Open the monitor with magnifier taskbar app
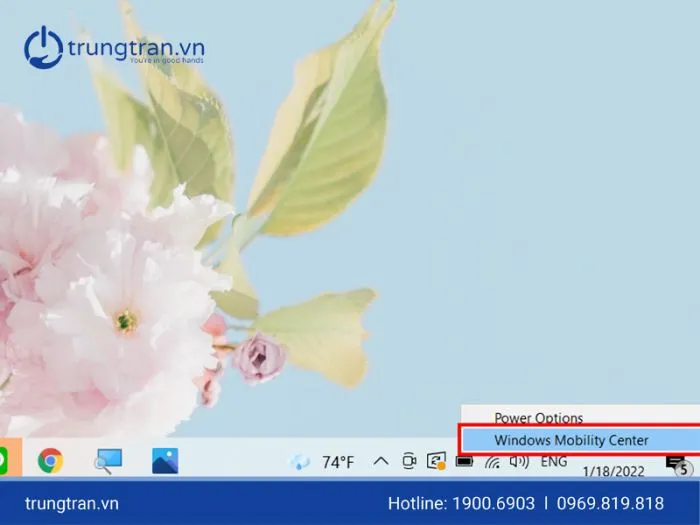The width and height of the screenshot is (700, 525). [107, 460]
